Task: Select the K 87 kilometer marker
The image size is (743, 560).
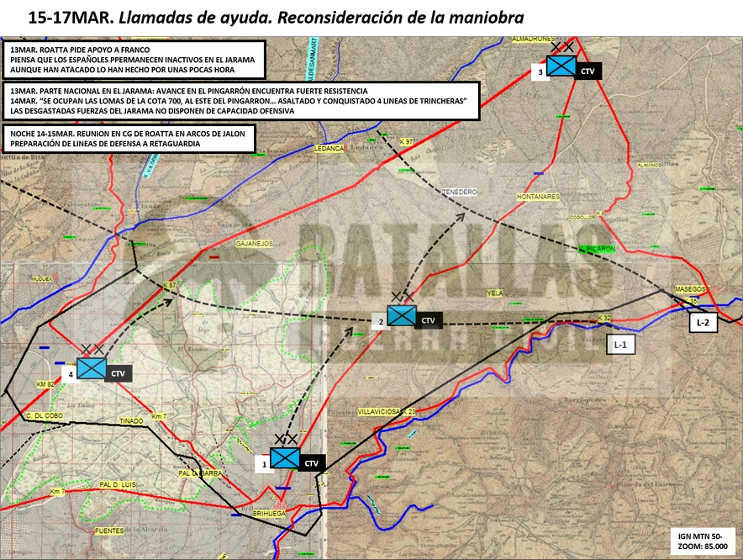Action: point(170,285)
